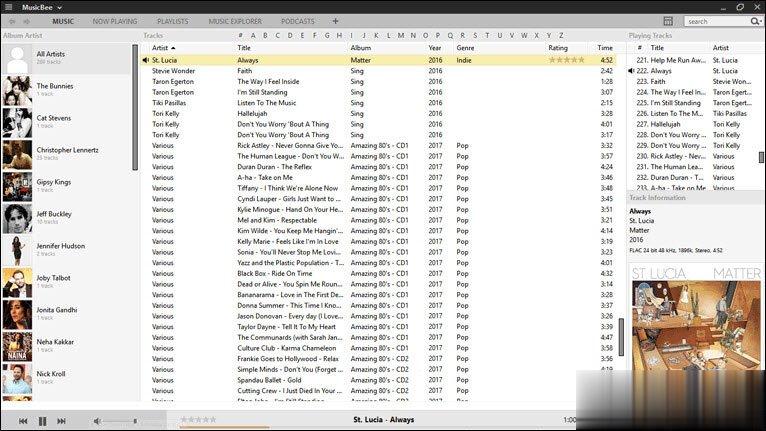Select 221. Help Me Run Aw... in Playing Tracks

[693, 60]
